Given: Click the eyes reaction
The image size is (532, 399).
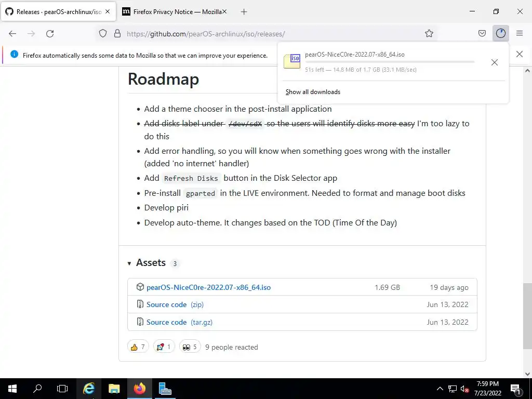Looking at the screenshot, I should click(x=190, y=347).
